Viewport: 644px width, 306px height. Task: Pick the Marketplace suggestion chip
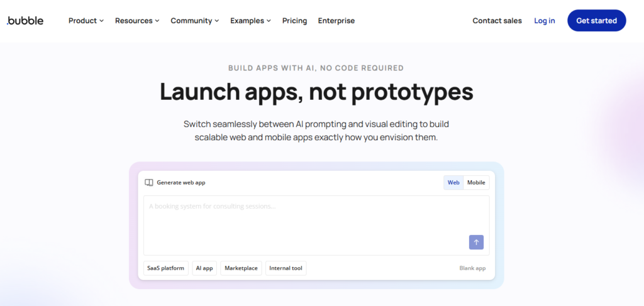click(x=241, y=268)
